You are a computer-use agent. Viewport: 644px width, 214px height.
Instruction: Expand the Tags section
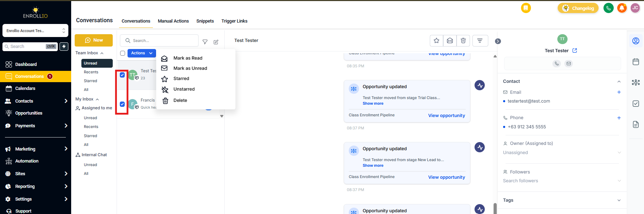(619, 200)
